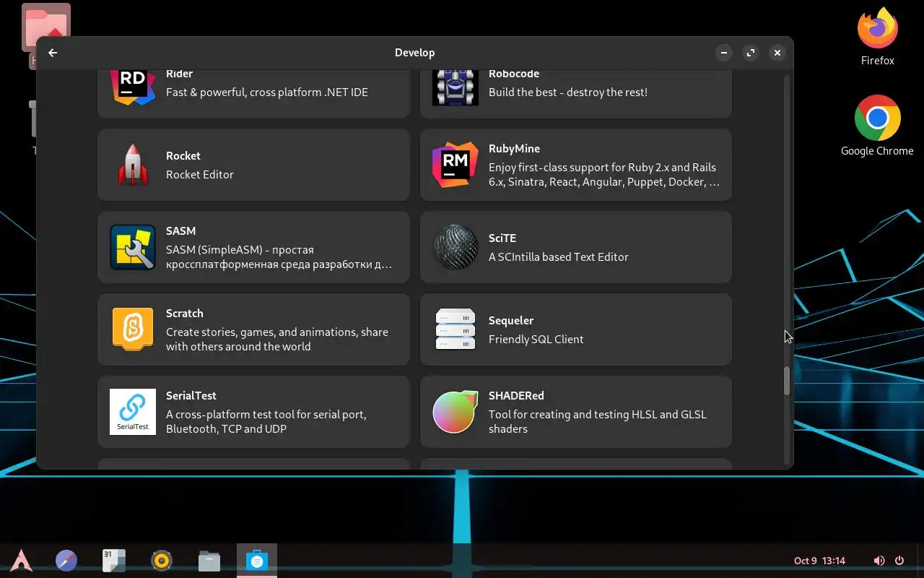
Task: Click 'Build the best - destroy the rest!'
Action: point(568,92)
